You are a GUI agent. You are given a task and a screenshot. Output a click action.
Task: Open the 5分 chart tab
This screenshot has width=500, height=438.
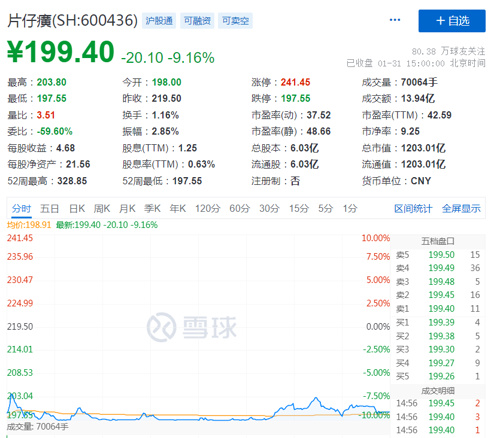point(325,209)
